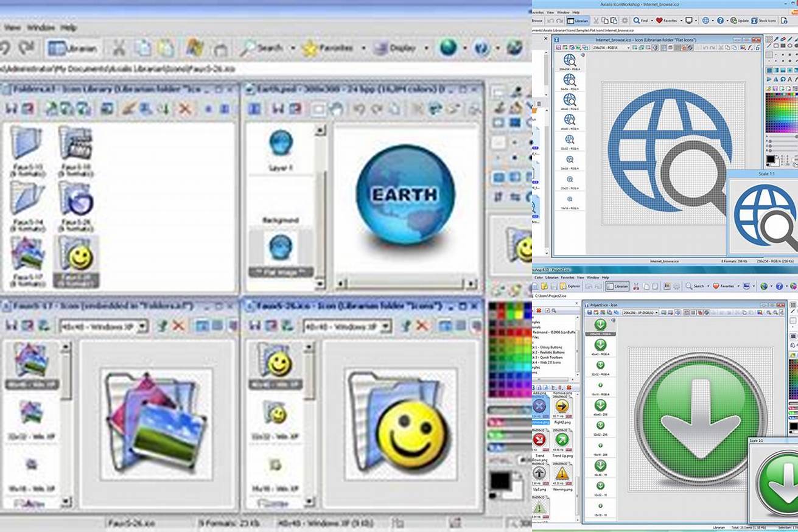Open the Librarian menu in the Project2 window

[552, 277]
